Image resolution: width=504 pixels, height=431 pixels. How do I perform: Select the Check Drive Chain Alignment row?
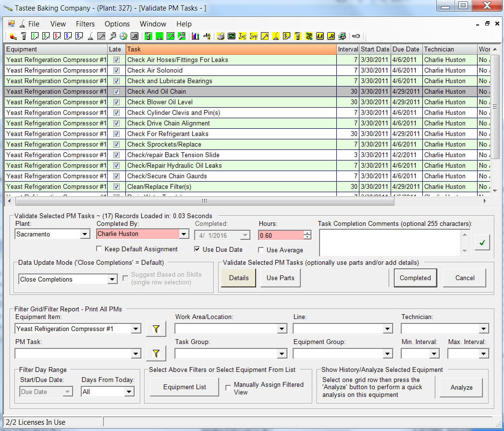pos(247,123)
